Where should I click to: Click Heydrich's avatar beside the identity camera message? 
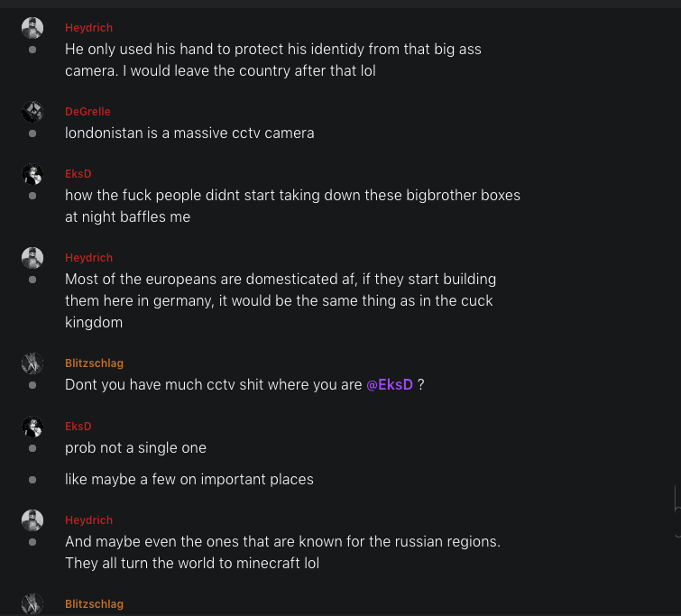click(32, 28)
